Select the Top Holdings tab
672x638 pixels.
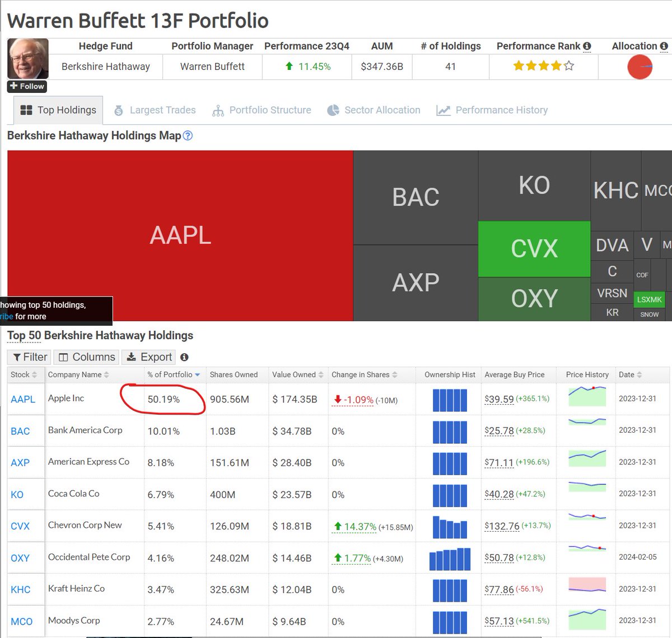click(58, 110)
